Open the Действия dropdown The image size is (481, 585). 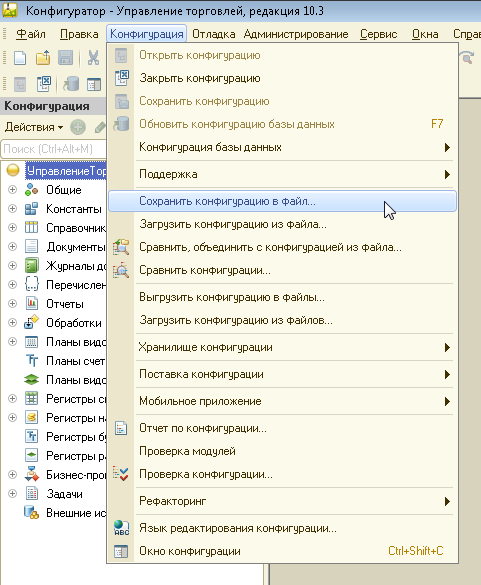click(x=34, y=127)
